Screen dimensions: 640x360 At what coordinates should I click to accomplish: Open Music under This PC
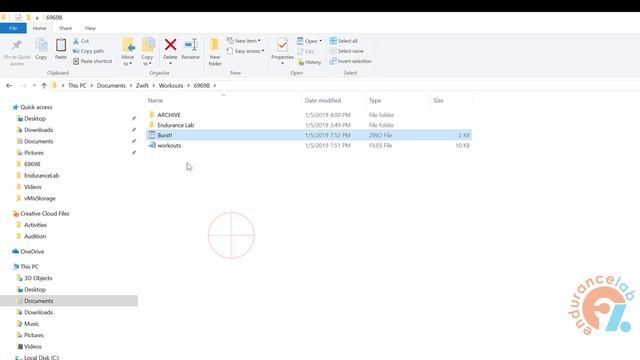point(28,324)
